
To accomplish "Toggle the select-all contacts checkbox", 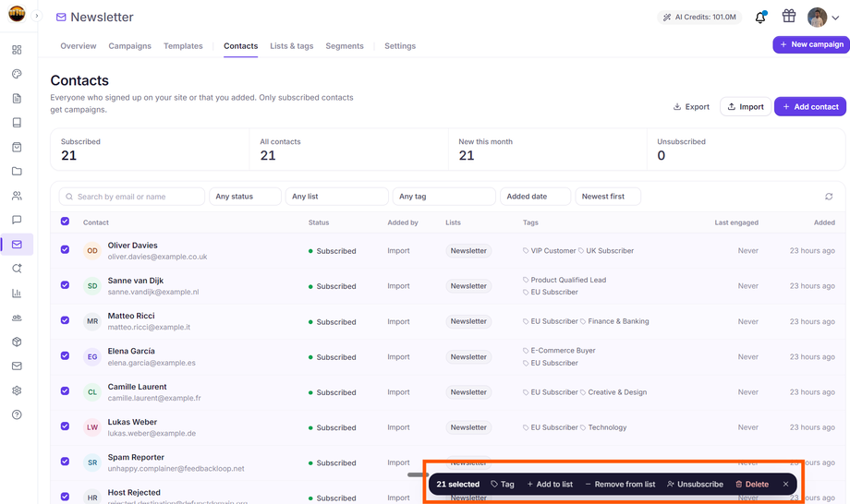I will click(x=65, y=221).
